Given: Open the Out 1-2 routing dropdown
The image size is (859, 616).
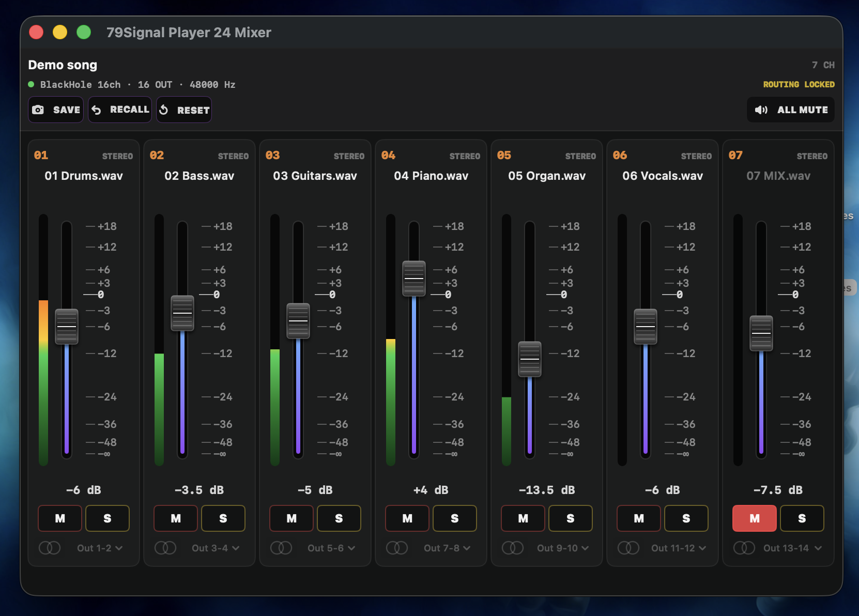Looking at the screenshot, I should (x=100, y=548).
